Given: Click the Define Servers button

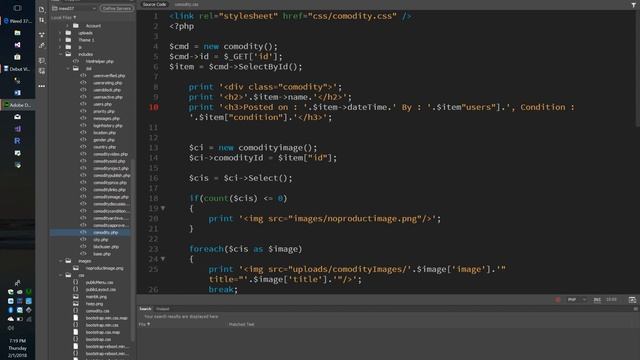Looking at the screenshot, I should 117,8.
